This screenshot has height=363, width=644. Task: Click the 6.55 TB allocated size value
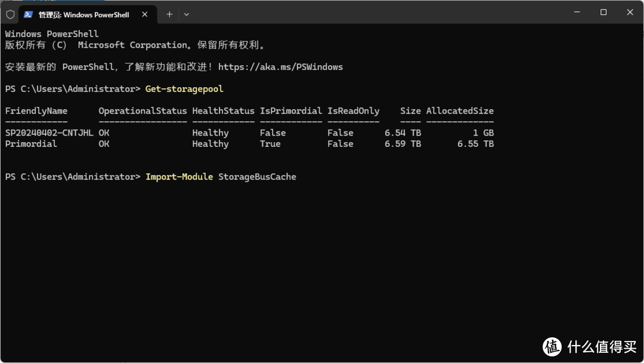coord(476,144)
